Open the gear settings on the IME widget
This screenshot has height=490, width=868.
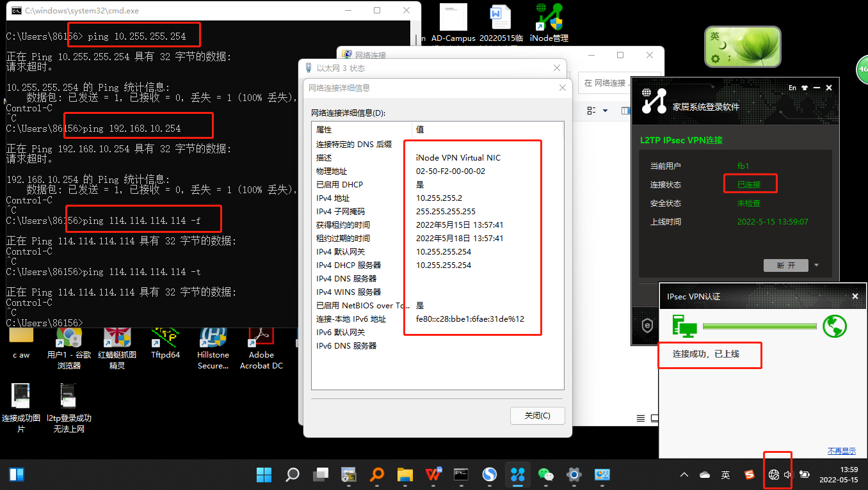point(716,58)
